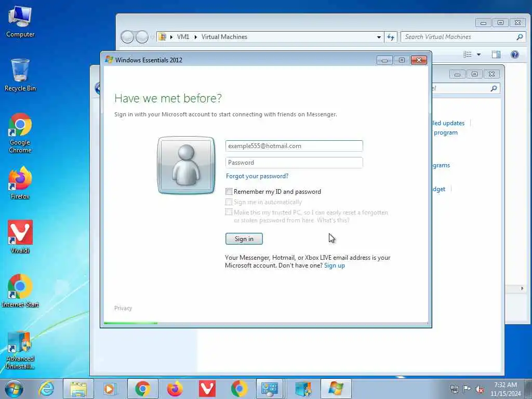Screen dimensions: 532x399
Task: Click the scrollbar right arrow in Control Panel window
Action: click(522, 288)
